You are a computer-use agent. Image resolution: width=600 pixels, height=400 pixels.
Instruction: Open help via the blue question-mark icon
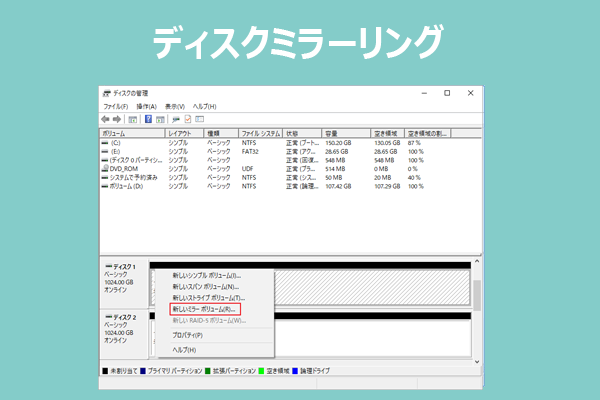[x=148, y=119]
